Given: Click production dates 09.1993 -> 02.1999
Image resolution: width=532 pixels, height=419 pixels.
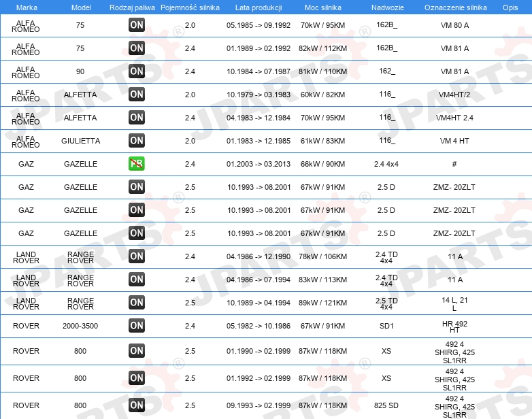Looking at the screenshot, I should point(259,405).
